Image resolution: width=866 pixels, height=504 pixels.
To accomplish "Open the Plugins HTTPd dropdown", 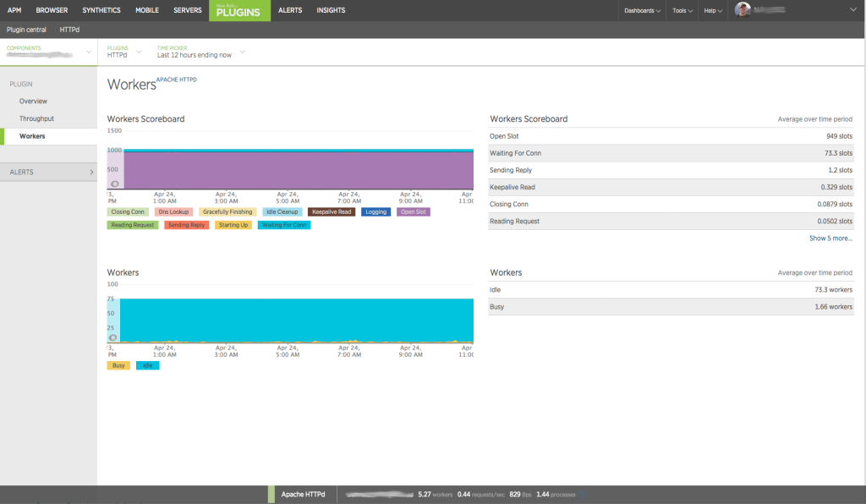I will (x=123, y=52).
